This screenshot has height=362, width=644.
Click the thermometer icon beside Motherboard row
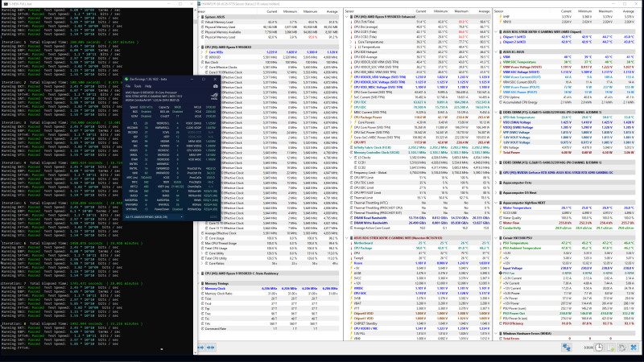click(x=352, y=243)
